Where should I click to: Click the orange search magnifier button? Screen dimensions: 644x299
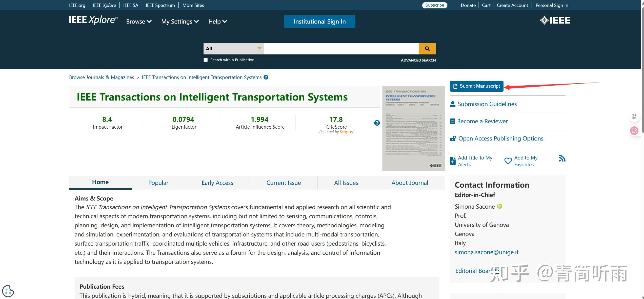tap(427, 49)
